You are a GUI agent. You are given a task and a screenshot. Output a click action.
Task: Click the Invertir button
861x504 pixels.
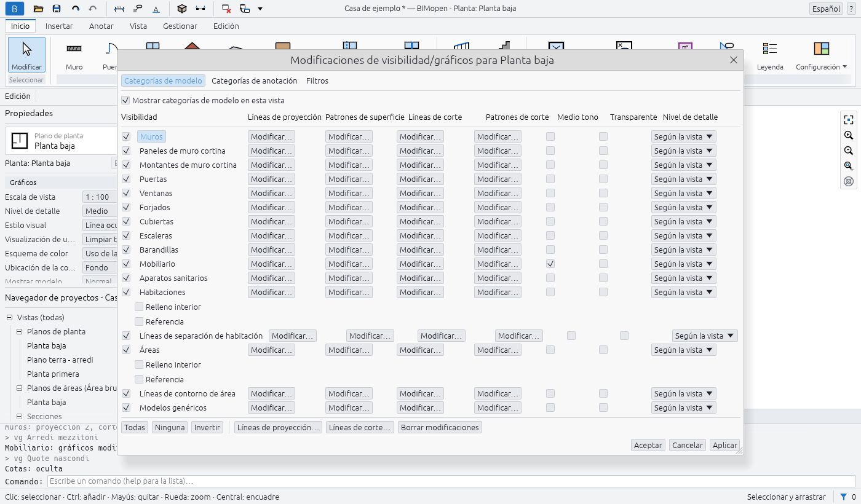pos(207,427)
